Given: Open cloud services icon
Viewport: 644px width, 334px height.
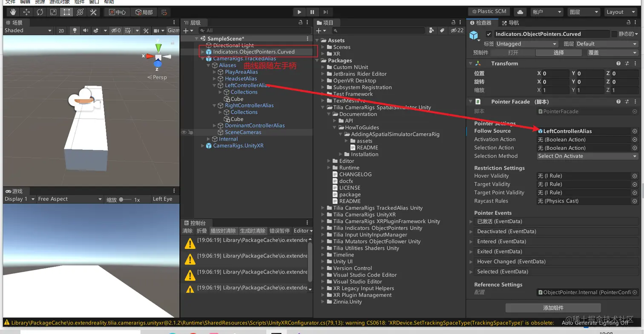Looking at the screenshot, I should pos(520,12).
